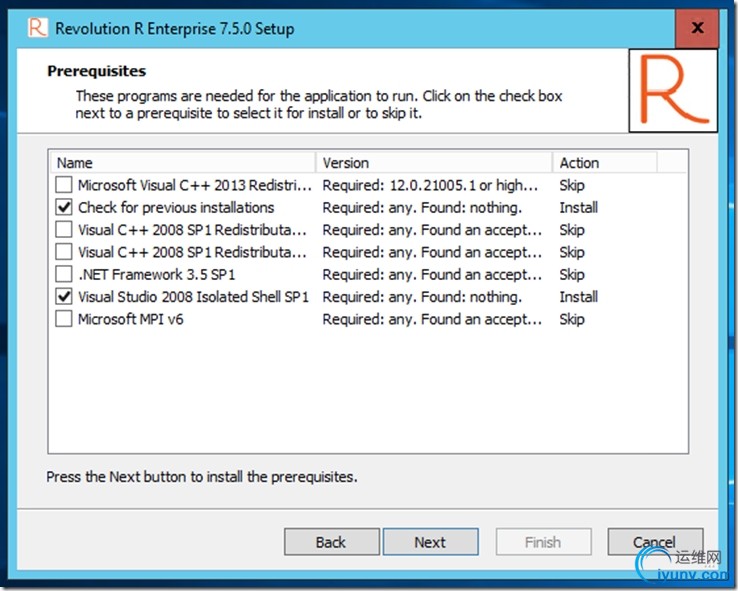Click the Version column header
The height and width of the screenshot is (591, 738).
(x=433, y=163)
